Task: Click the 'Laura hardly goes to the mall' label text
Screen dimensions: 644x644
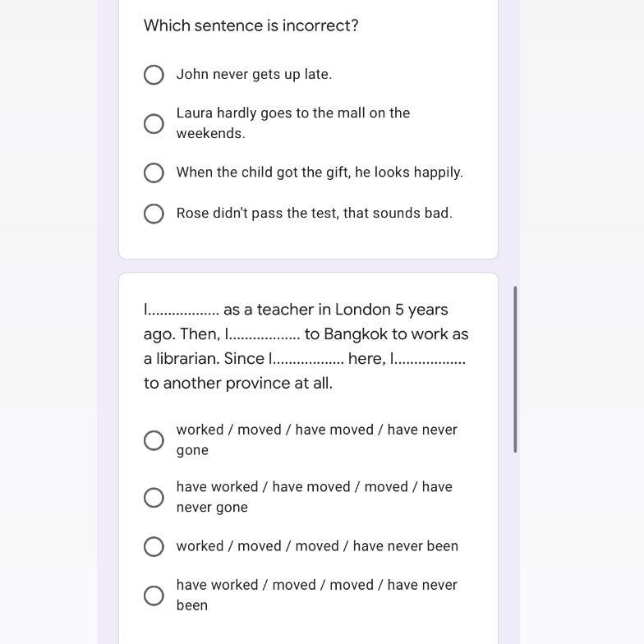Action: click(x=292, y=122)
